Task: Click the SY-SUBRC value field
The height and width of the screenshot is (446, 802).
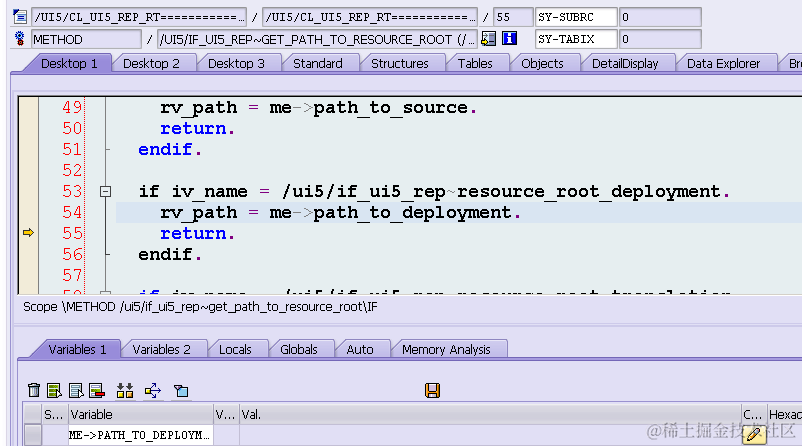Action: click(660, 17)
